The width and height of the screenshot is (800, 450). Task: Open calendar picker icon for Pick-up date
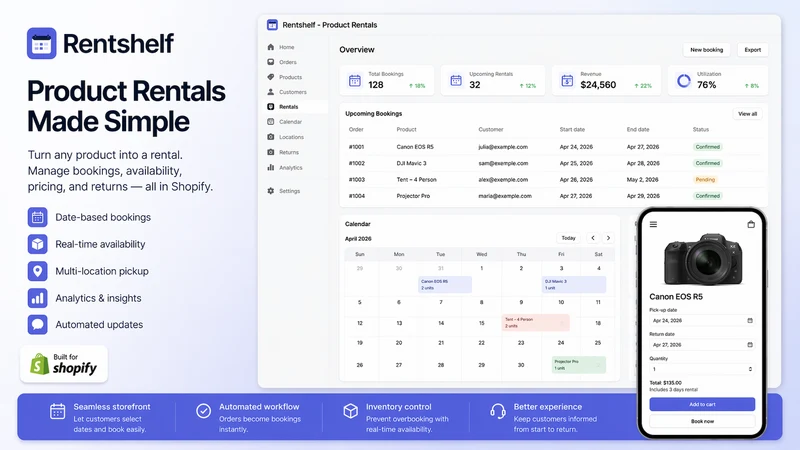point(750,320)
